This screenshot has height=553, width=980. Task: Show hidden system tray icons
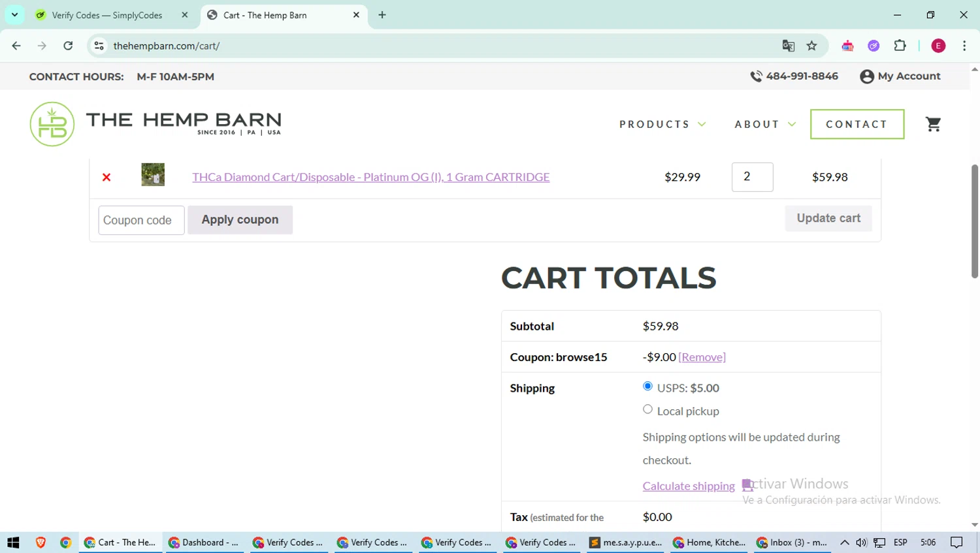[x=845, y=543]
